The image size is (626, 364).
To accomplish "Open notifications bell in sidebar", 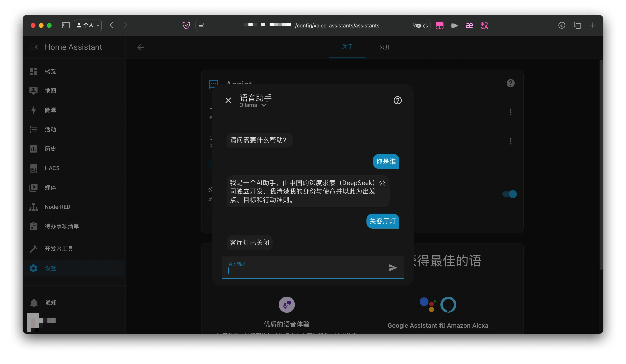I will click(34, 302).
